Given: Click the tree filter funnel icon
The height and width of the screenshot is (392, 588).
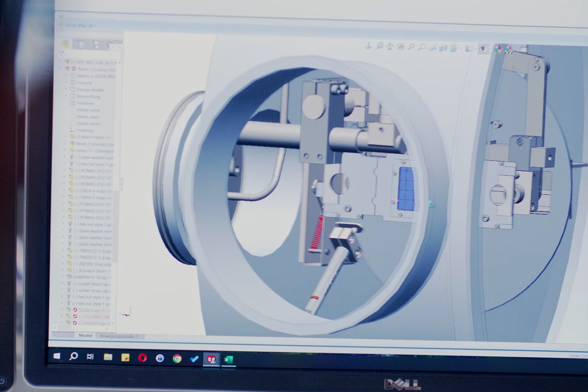Looking at the screenshot, I should [x=62, y=53].
